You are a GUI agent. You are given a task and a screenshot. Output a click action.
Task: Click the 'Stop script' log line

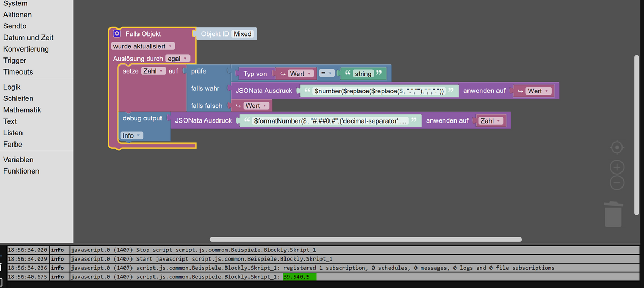click(354, 250)
